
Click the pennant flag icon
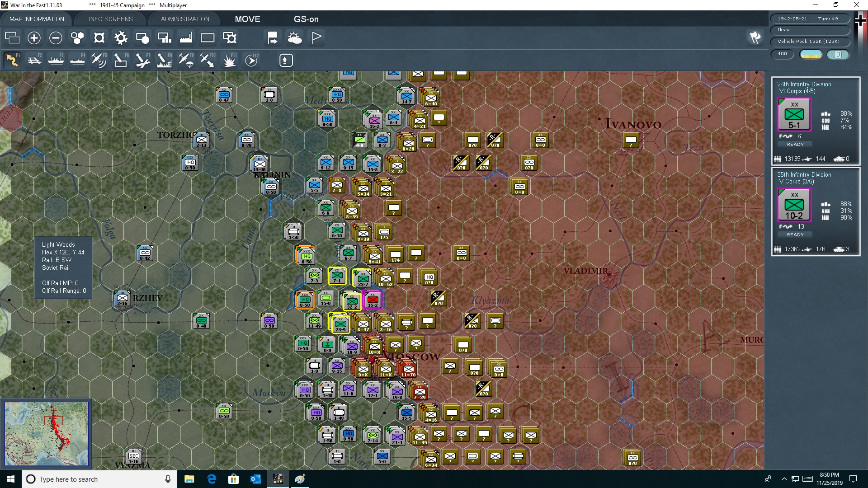tap(316, 38)
